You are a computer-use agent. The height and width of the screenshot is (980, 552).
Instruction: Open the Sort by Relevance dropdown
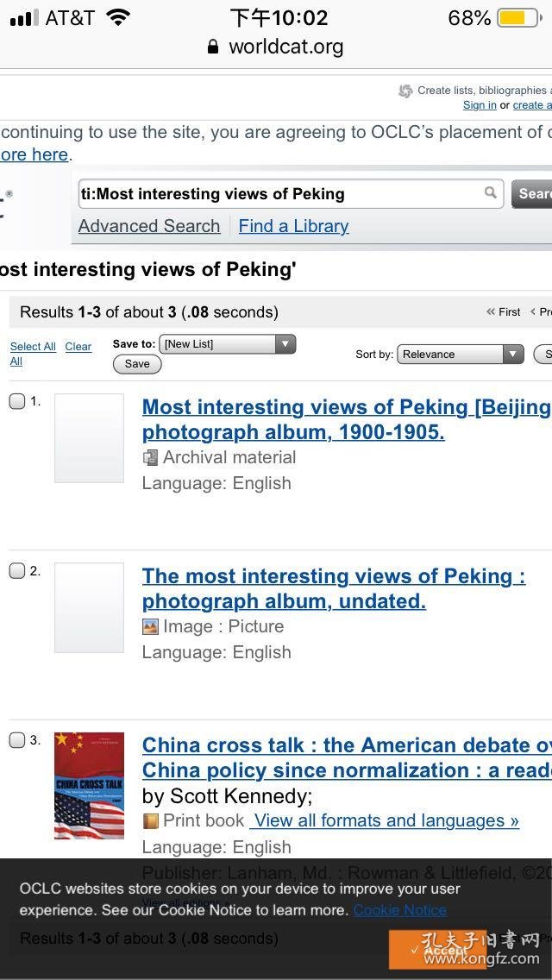[x=460, y=355]
